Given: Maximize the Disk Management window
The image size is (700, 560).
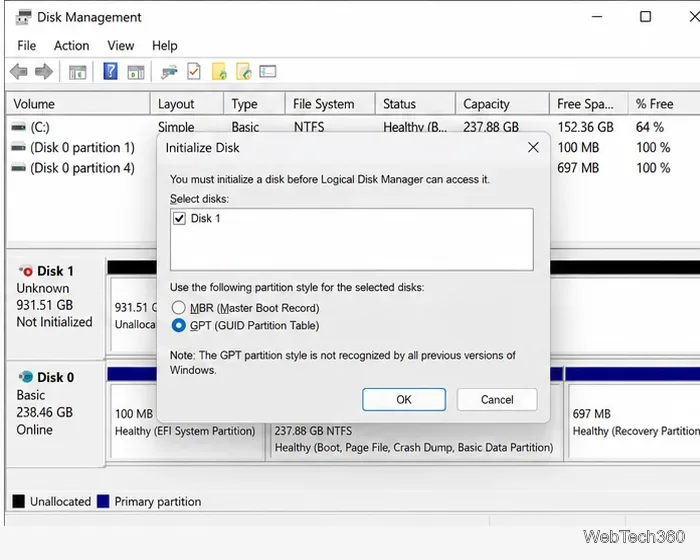Looking at the screenshot, I should pyautogui.click(x=646, y=17).
